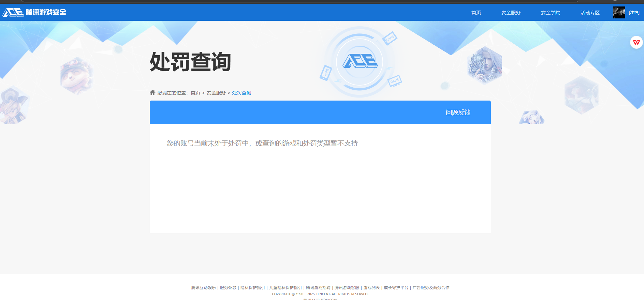Open 安全服务 in top navigation bar
Image resolution: width=644 pixels, height=300 pixels.
click(511, 13)
